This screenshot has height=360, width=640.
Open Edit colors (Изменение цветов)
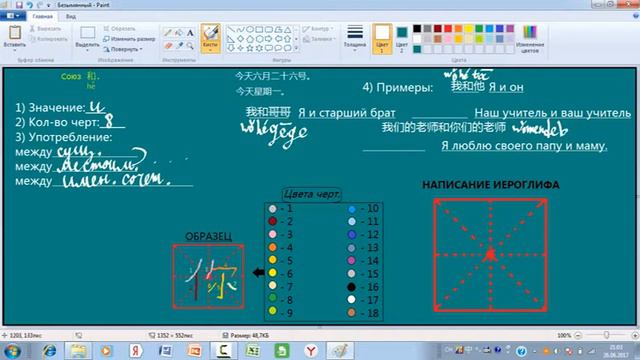point(529,39)
